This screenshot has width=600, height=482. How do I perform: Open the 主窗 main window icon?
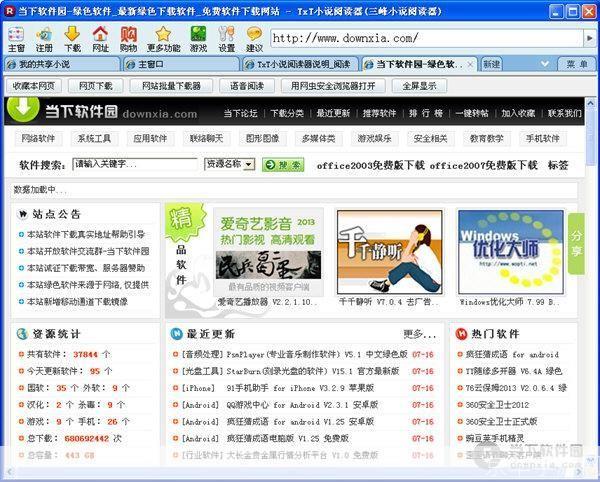(x=16, y=39)
